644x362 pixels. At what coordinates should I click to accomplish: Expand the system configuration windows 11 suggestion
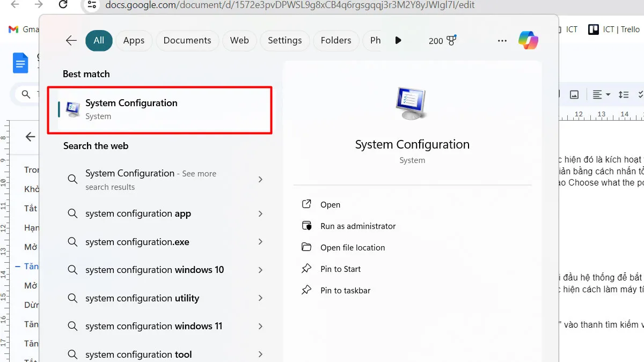point(260,326)
